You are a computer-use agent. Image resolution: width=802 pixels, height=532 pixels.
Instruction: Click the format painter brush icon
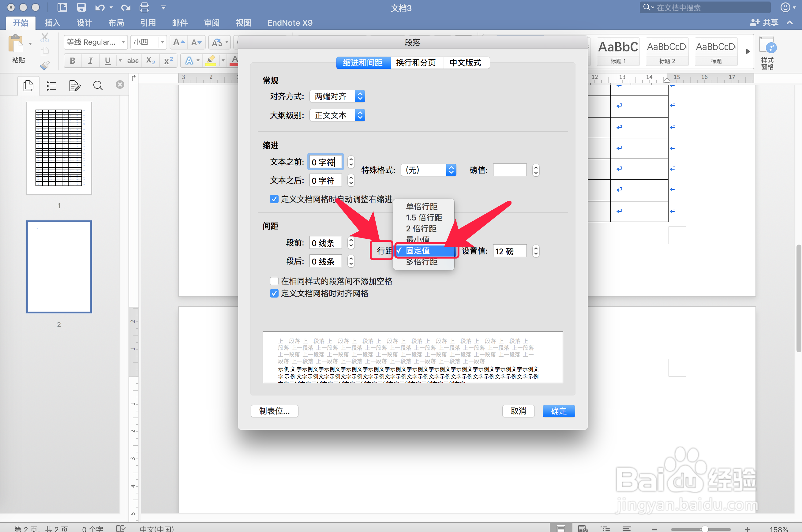pos(44,65)
